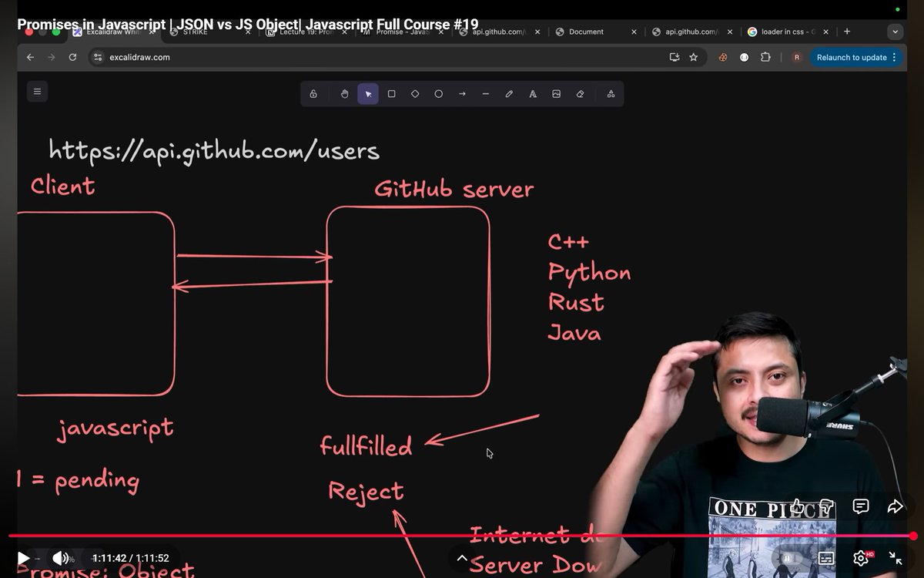
Task: Open the Excalidraw hamburger menu
Action: coord(37,91)
